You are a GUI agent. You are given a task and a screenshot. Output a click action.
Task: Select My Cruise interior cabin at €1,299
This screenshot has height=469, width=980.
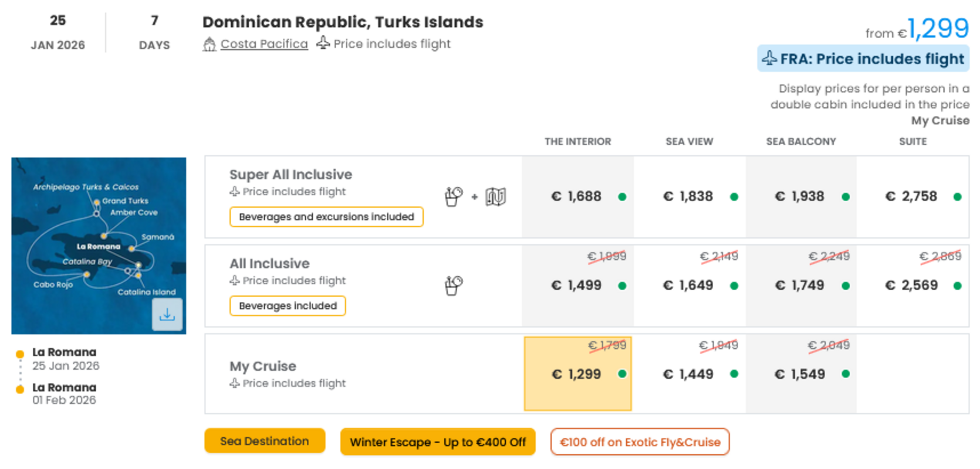coord(578,373)
